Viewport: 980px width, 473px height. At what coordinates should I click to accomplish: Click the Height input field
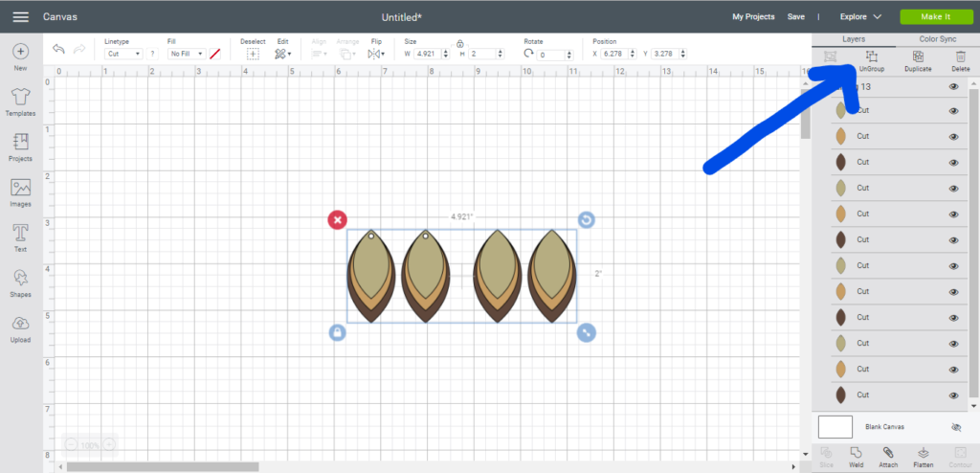click(x=482, y=54)
